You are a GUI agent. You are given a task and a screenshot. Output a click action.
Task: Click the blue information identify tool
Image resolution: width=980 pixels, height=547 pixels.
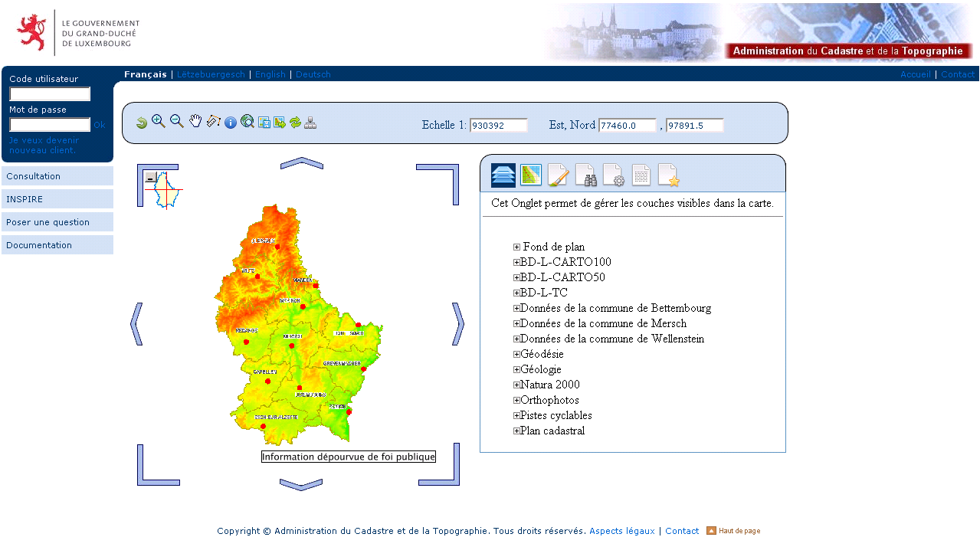coord(231,123)
